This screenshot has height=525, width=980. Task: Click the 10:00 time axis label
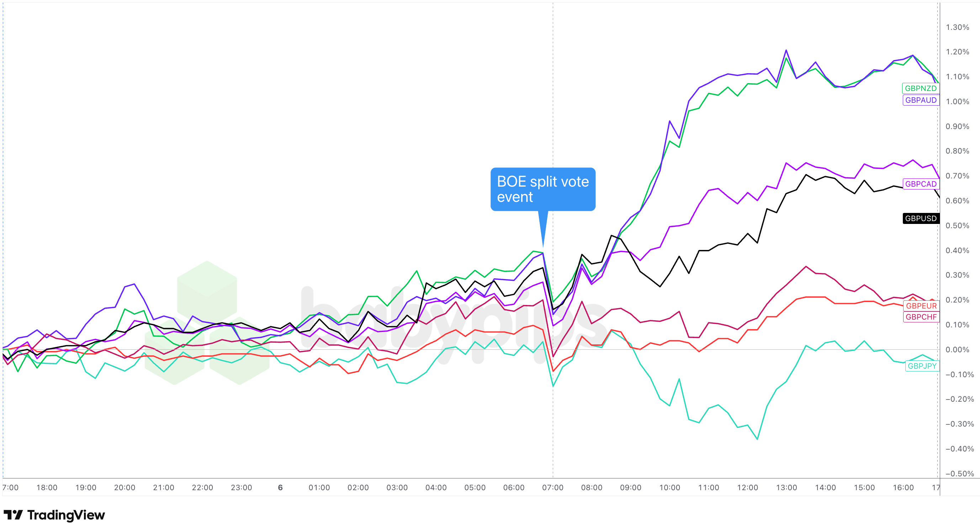click(669, 487)
